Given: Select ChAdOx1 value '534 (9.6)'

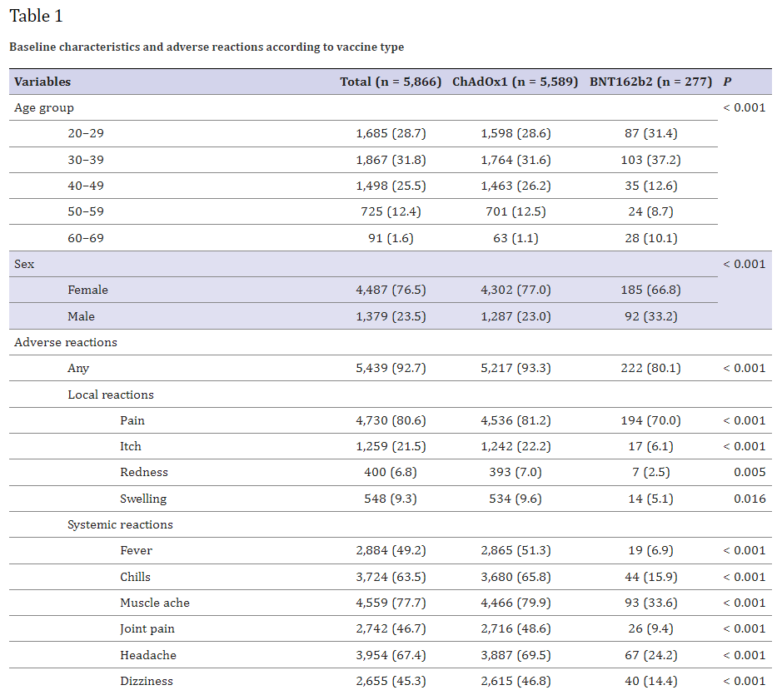Looking at the screenshot, I should (516, 499).
